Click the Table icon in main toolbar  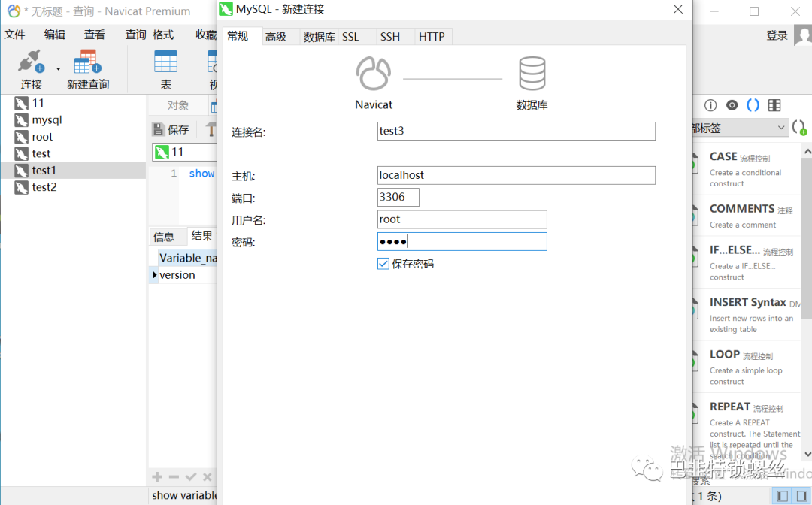tap(165, 62)
